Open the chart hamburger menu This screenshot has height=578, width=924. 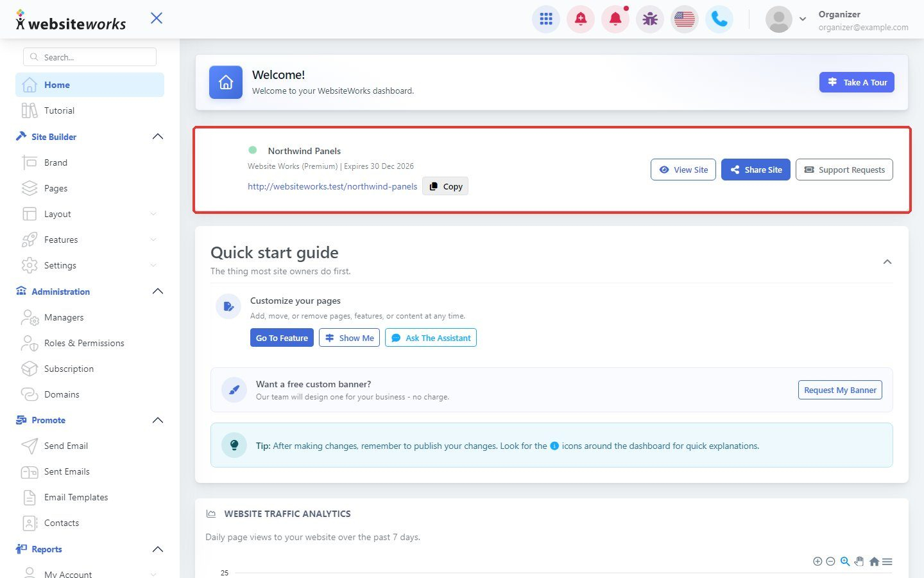[887, 561]
